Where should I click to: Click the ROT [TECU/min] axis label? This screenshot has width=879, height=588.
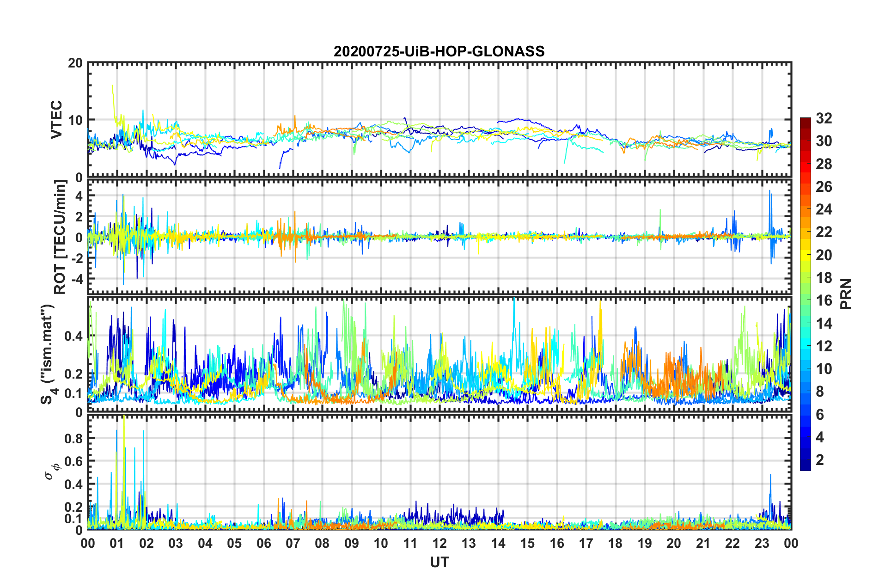60,237
